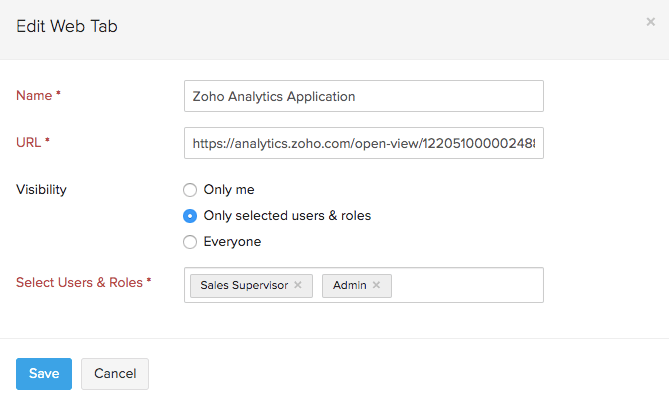Select the Only me radio button

[190, 189]
